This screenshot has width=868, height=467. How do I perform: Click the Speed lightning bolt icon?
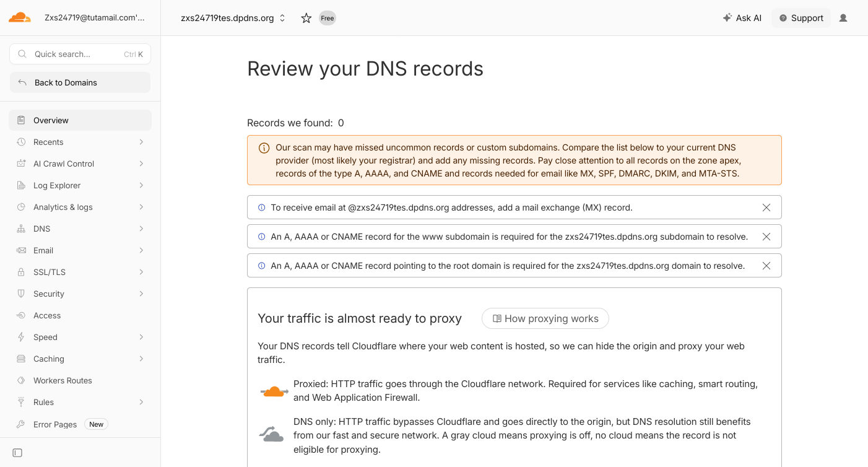21,337
